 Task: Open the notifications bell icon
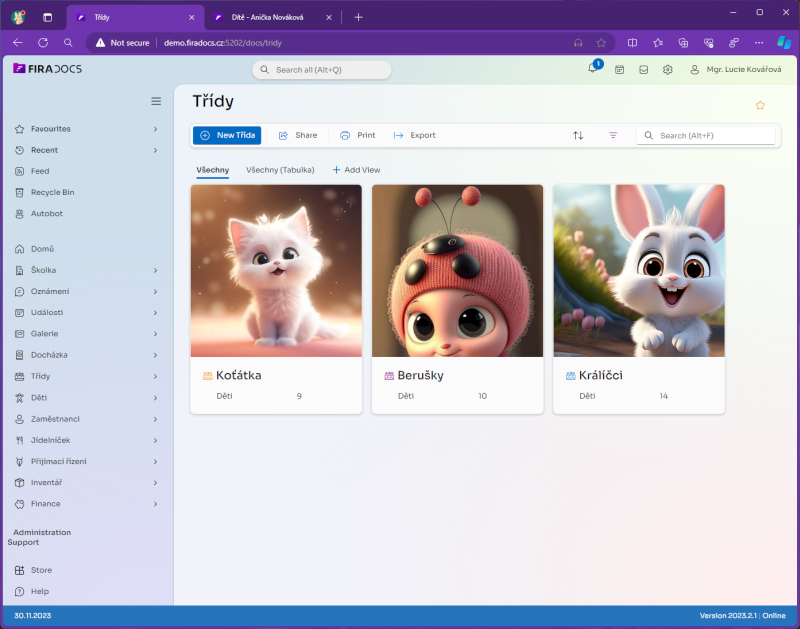coord(592,68)
